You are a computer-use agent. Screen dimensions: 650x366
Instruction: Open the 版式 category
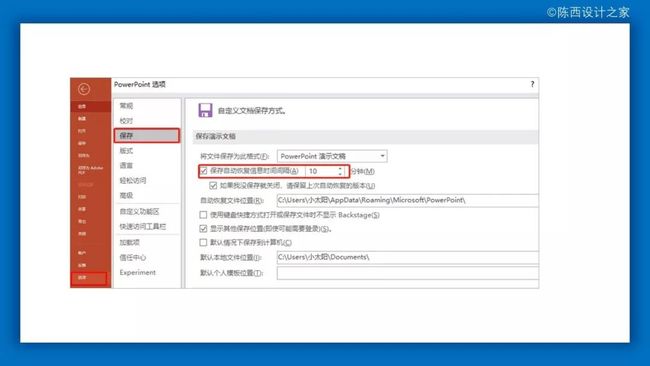pyautogui.click(x=126, y=150)
